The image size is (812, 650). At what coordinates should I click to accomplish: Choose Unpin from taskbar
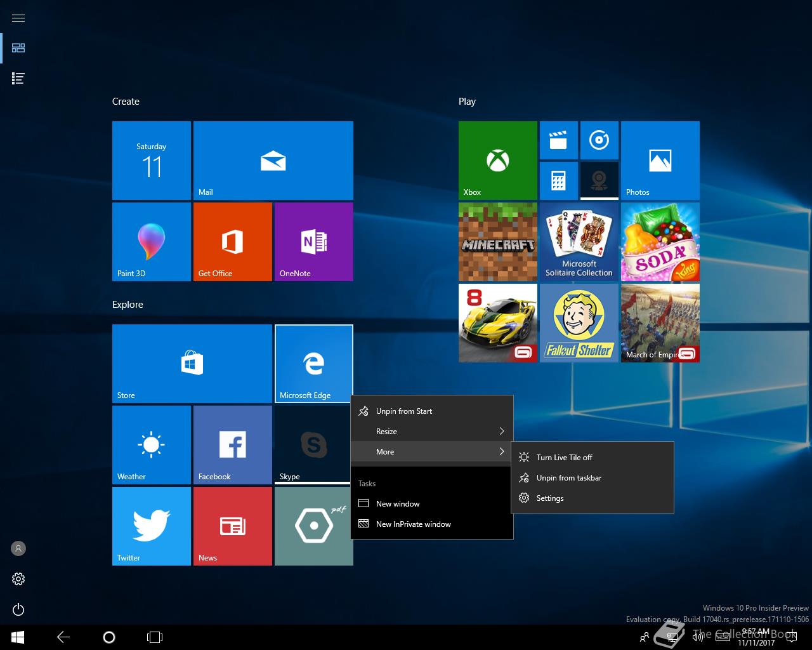tap(593, 478)
